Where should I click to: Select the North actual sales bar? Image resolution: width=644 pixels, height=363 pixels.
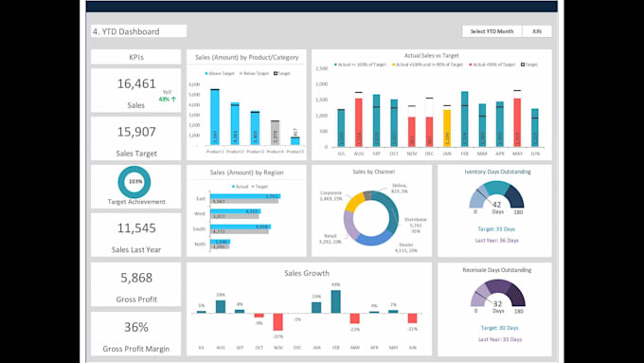[x=220, y=242]
